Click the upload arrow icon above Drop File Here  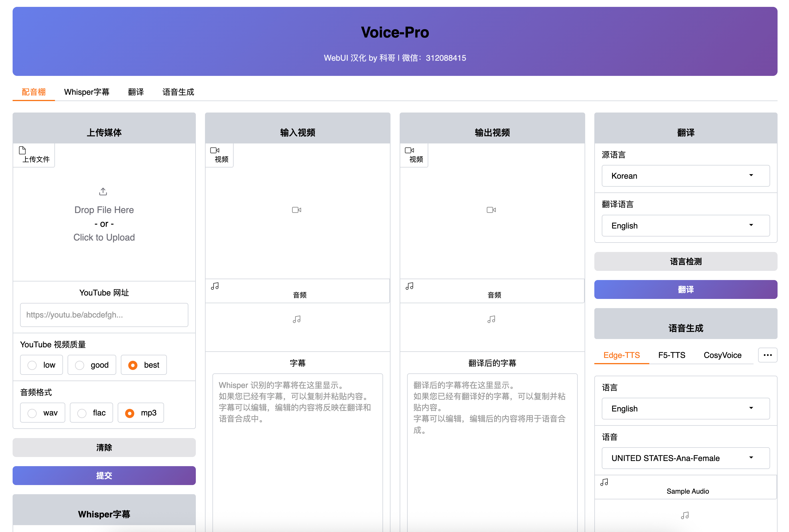click(x=103, y=192)
